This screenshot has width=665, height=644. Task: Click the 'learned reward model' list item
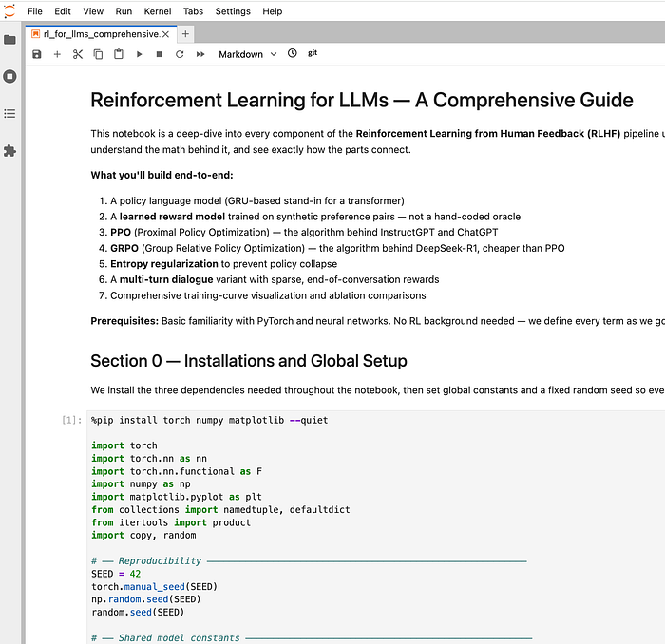point(315,217)
